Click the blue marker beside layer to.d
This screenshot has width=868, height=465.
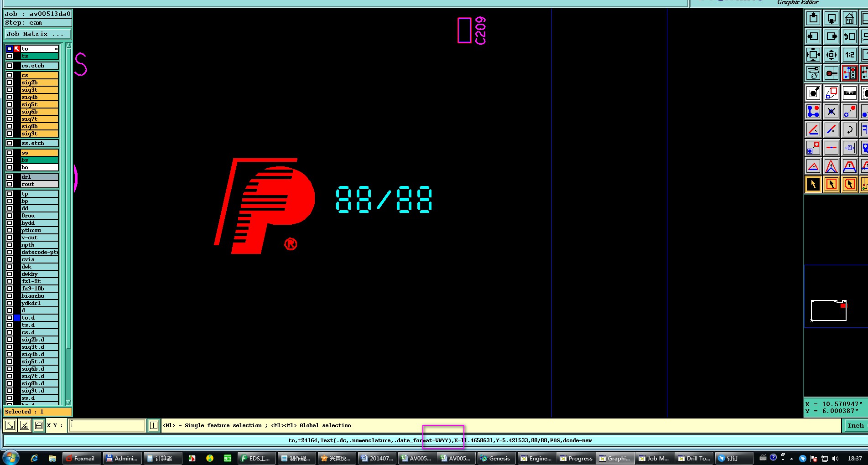17,318
